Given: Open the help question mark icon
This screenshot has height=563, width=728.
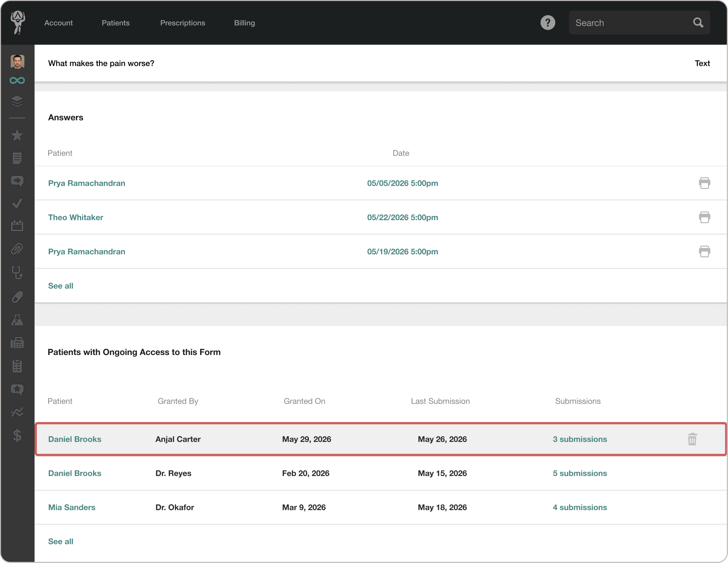Looking at the screenshot, I should click(x=548, y=23).
